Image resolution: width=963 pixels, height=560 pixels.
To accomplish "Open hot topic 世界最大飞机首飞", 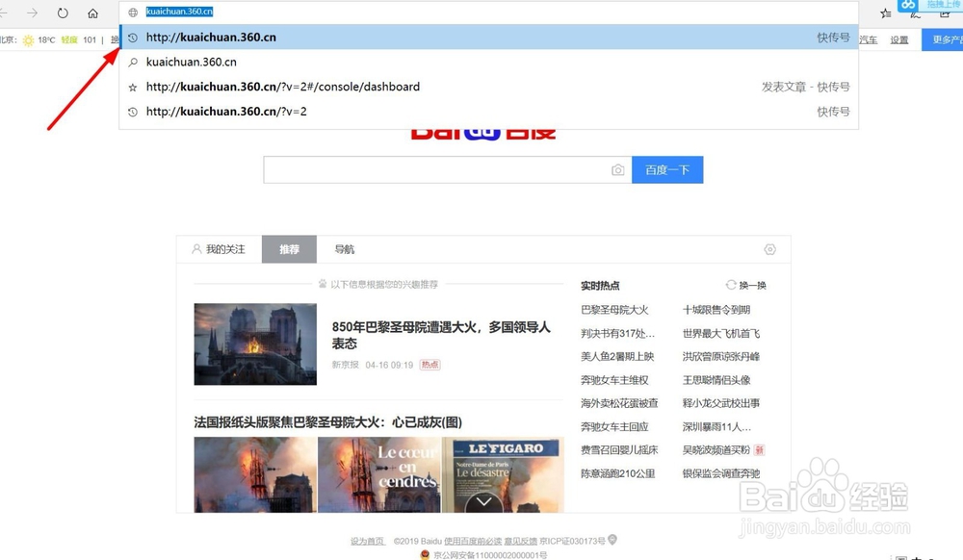I will (x=721, y=333).
